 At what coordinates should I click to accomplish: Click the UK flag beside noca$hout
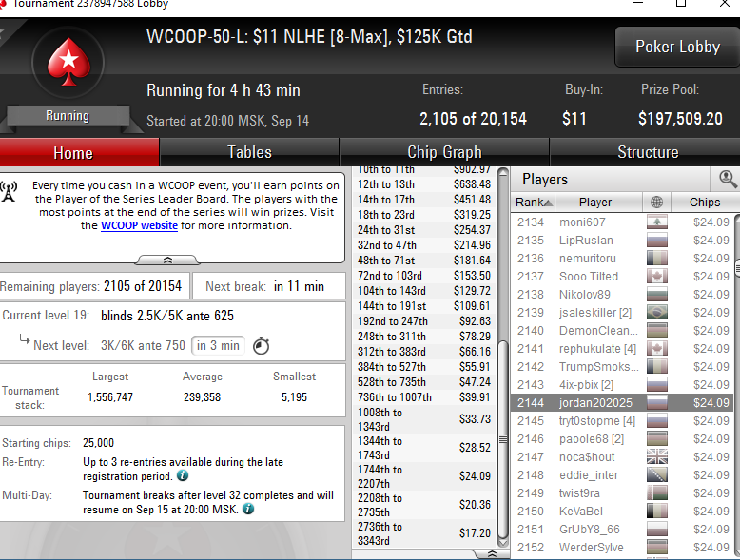click(657, 456)
